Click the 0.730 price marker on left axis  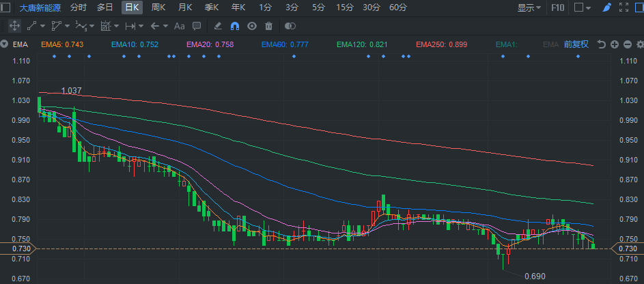17,248
